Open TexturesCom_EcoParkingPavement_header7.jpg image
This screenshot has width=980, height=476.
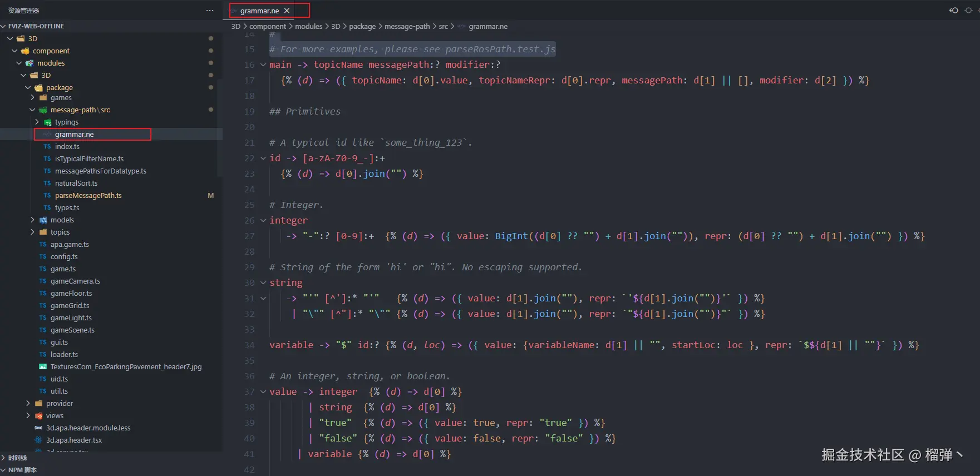click(x=126, y=366)
